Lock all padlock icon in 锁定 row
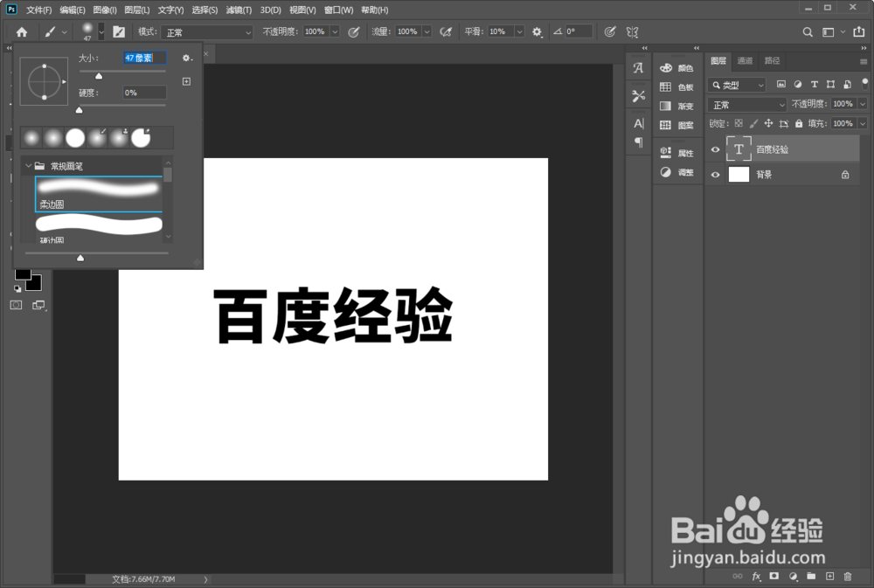 click(799, 123)
